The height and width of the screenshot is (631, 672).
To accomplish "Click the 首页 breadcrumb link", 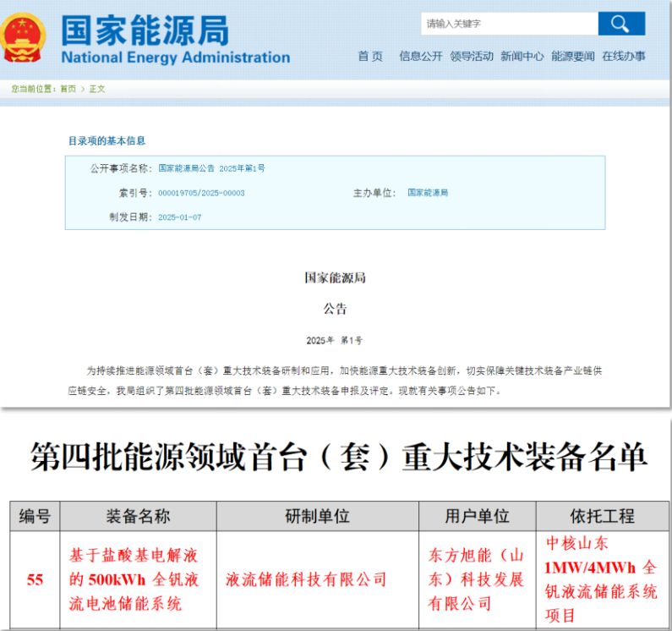I will tap(68, 89).
